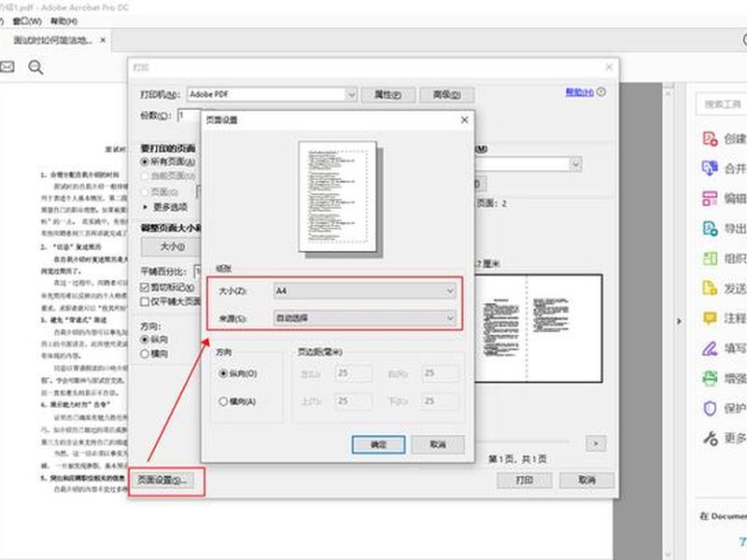Collapse the right tools pane arrow

coord(679,321)
